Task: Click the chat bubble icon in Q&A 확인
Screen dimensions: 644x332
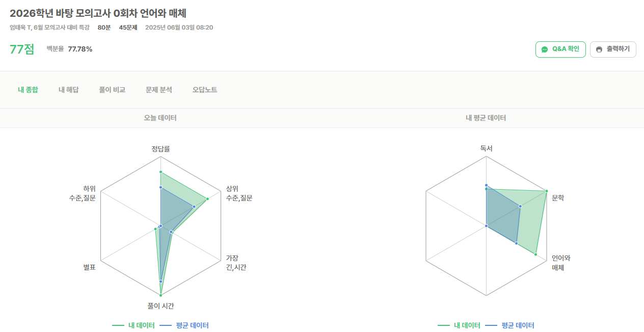Action: coord(545,49)
